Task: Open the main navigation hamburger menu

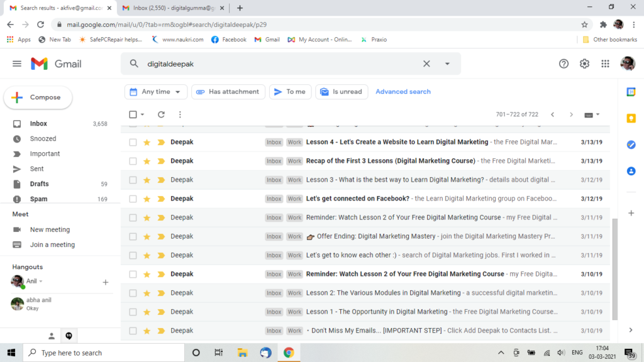Action: 17,63
